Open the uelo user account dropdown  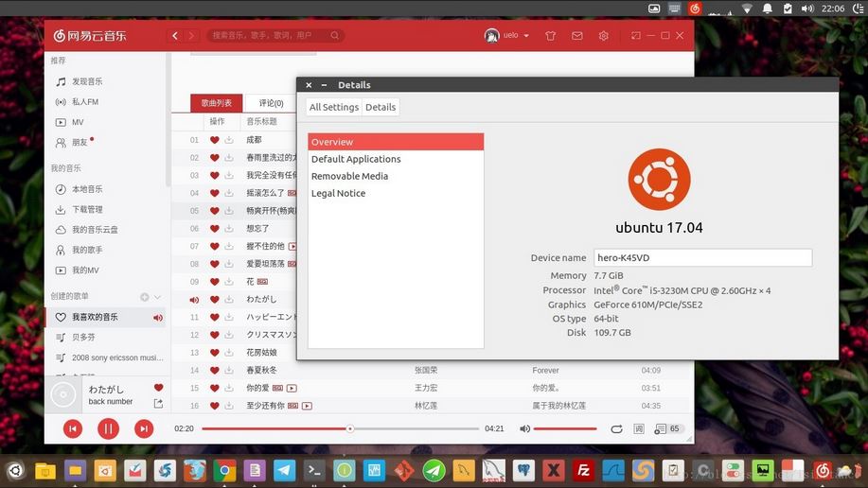pos(507,35)
